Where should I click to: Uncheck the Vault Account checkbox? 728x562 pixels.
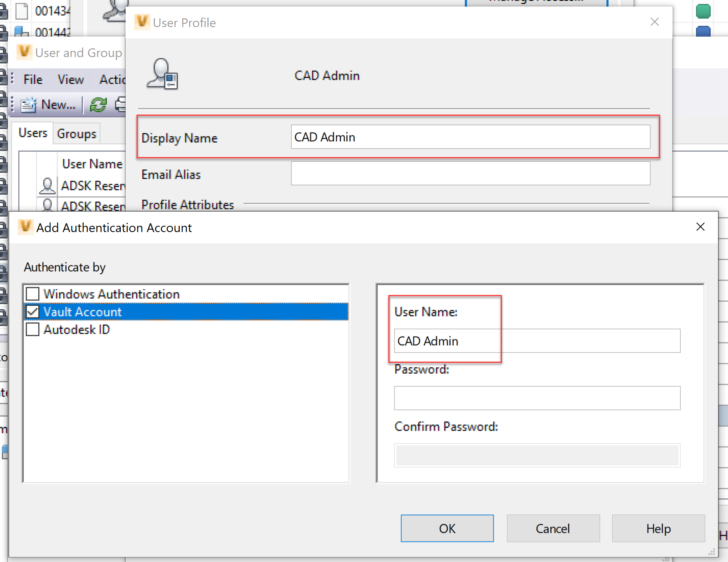[x=32, y=311]
